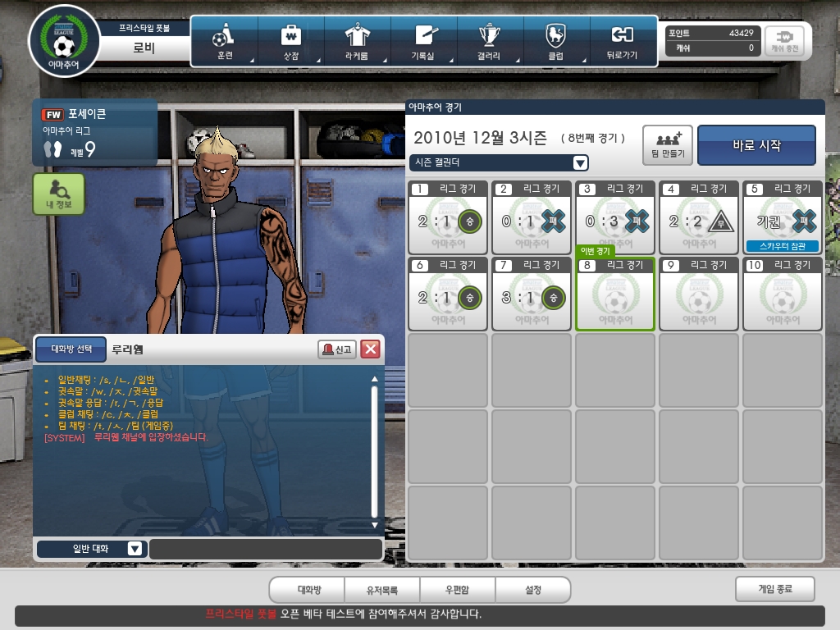The image size is (840, 630).
Task: Click the 팀 만들기 create team icon
Action: pyautogui.click(x=667, y=144)
